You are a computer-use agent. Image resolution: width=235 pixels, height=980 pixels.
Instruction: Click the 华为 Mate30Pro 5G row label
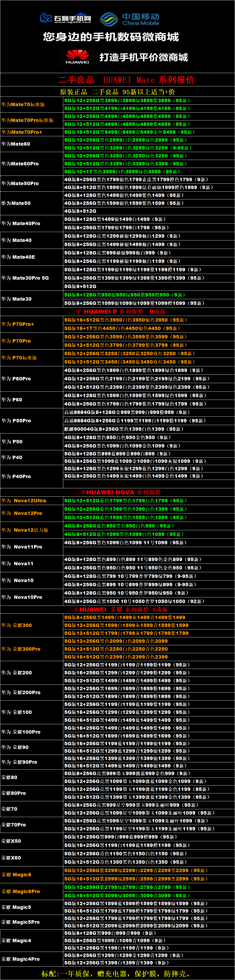point(25,278)
